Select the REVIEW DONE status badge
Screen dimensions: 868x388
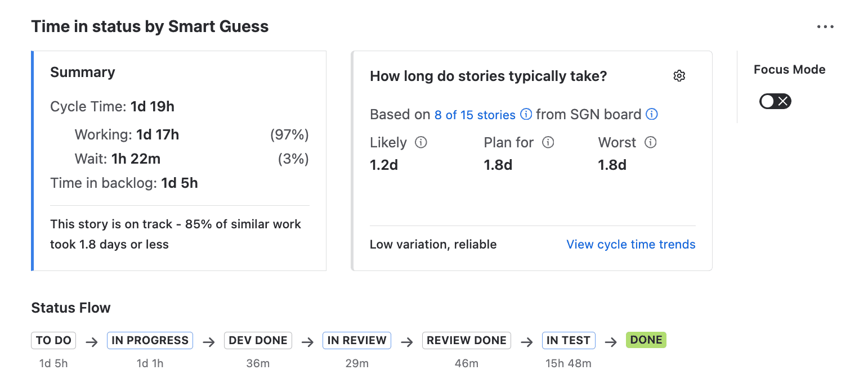click(x=466, y=340)
